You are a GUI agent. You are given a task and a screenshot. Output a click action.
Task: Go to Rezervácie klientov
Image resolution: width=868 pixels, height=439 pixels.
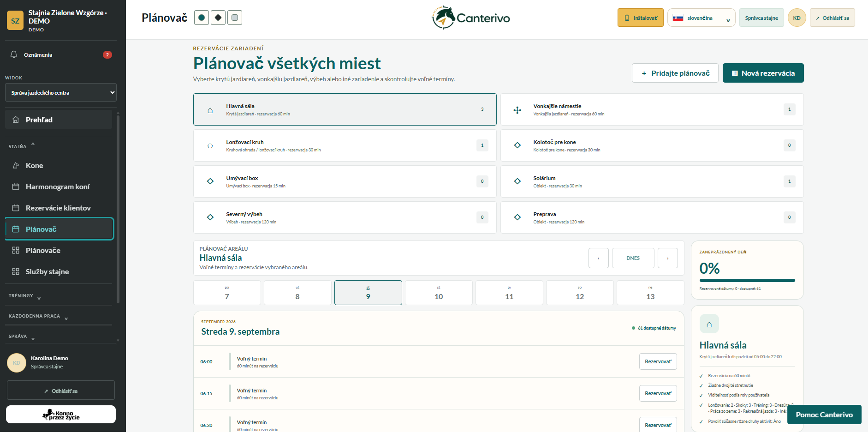tap(59, 208)
